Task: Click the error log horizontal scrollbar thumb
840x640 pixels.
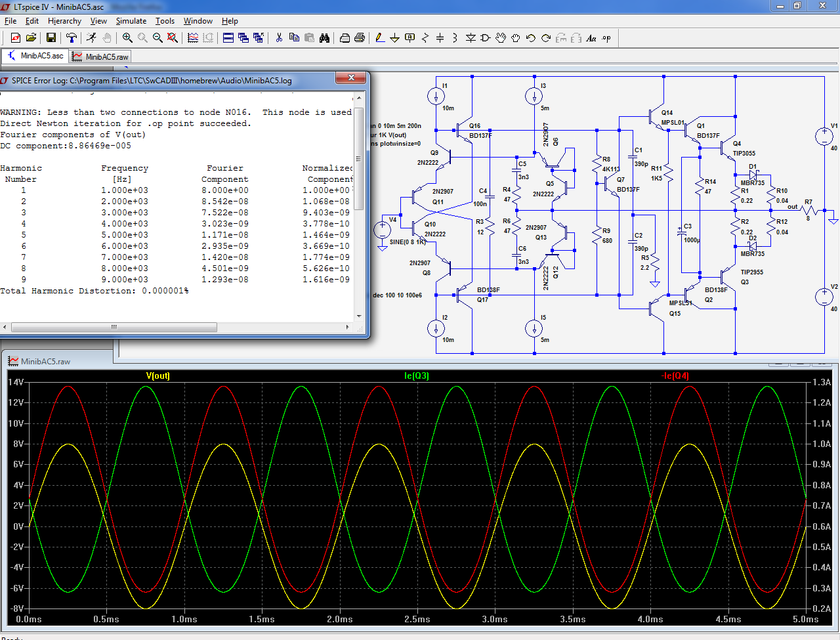Action: coord(114,327)
